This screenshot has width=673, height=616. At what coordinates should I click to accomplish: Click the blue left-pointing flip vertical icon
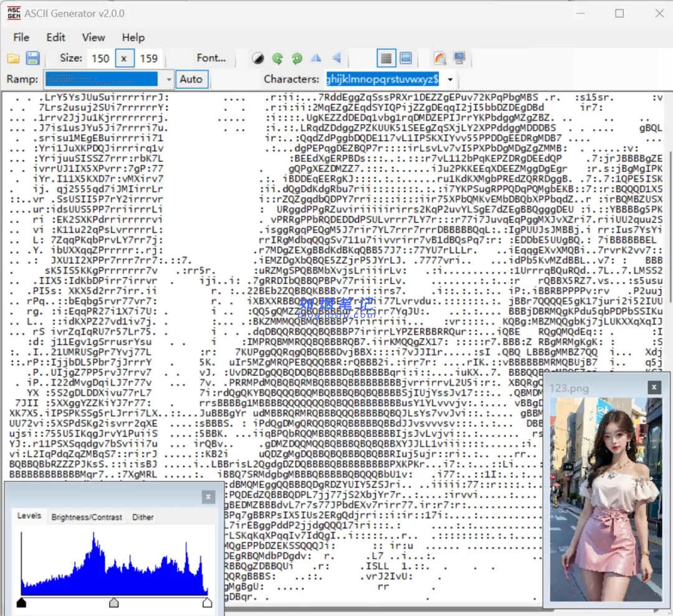tap(336, 58)
